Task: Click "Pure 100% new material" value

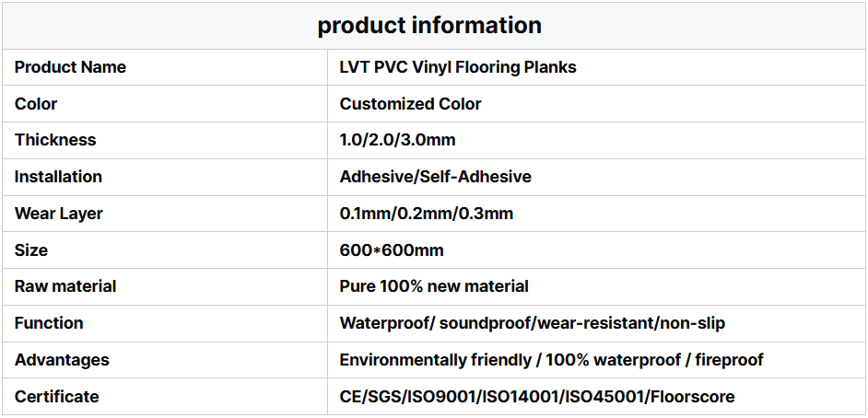Action: coord(434,286)
